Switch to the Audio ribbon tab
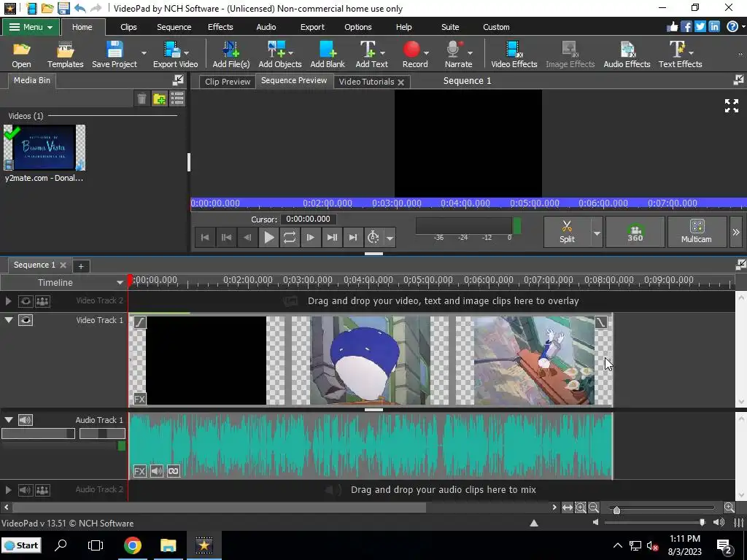Viewport: 747px width, 560px height. coord(266,27)
